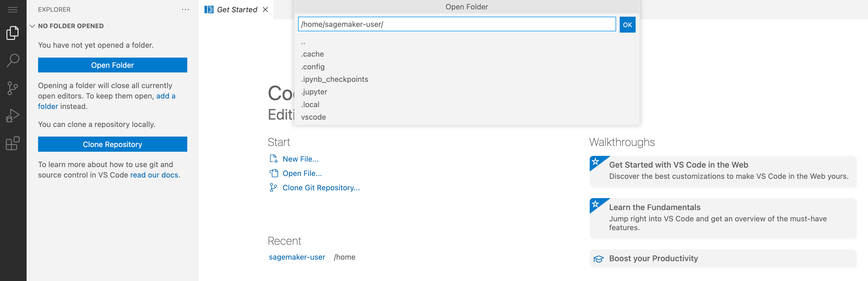Click the Open File icon
The height and width of the screenshot is (281, 868).
point(273,173)
